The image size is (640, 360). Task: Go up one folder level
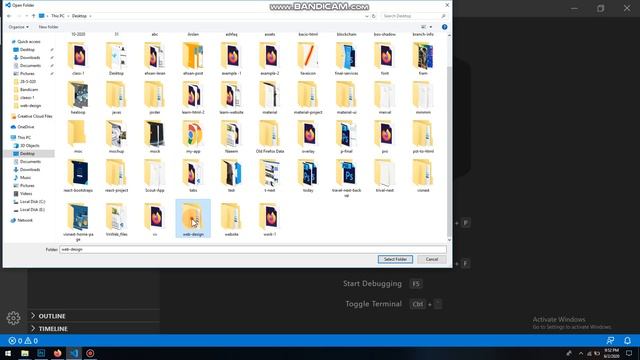tap(33, 16)
